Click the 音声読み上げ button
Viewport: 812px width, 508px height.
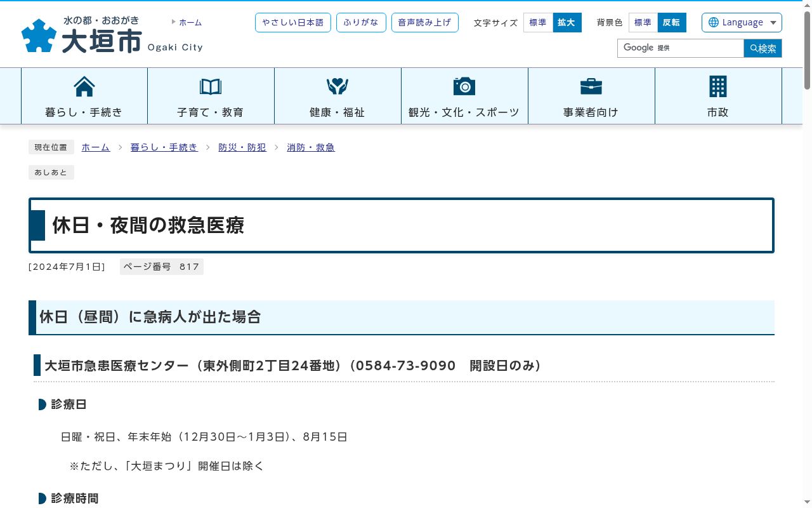pos(425,22)
